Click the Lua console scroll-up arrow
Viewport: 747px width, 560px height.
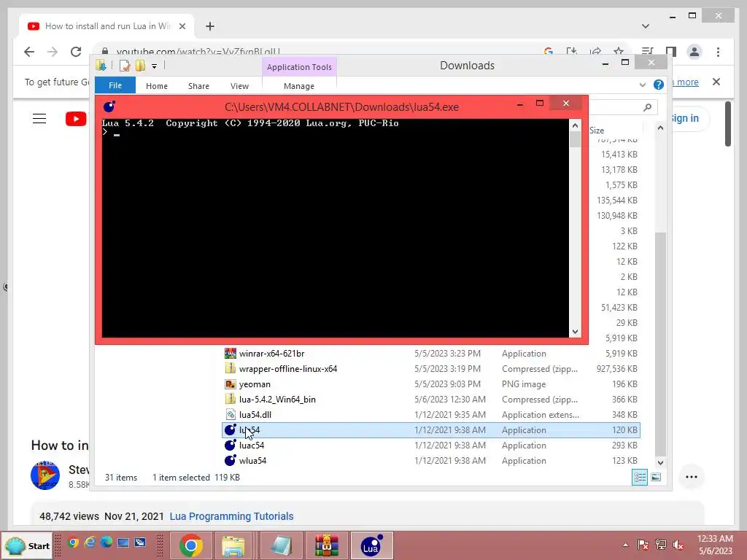click(575, 125)
